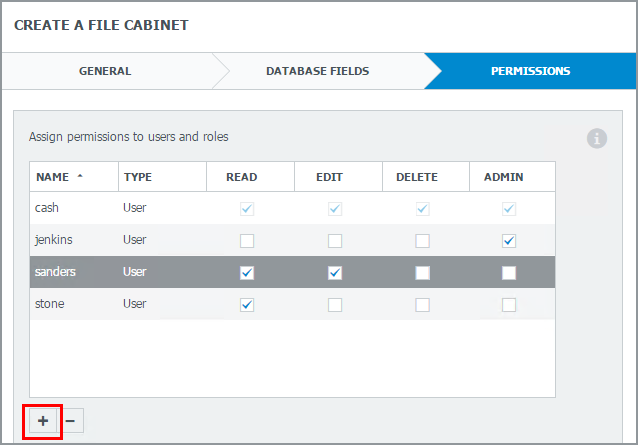Check Edit permission for jenkins
This screenshot has height=445, width=638.
point(335,241)
